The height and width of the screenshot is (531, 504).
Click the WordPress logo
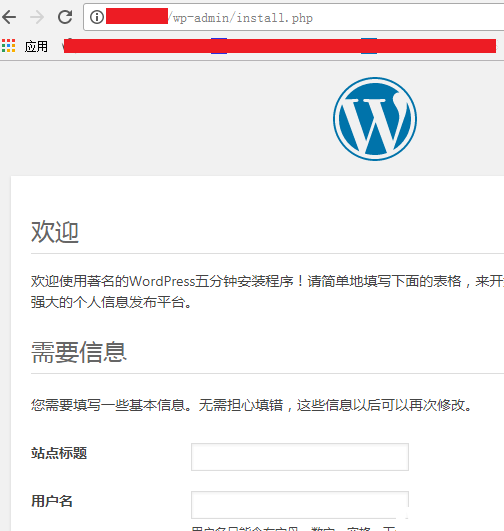click(375, 119)
